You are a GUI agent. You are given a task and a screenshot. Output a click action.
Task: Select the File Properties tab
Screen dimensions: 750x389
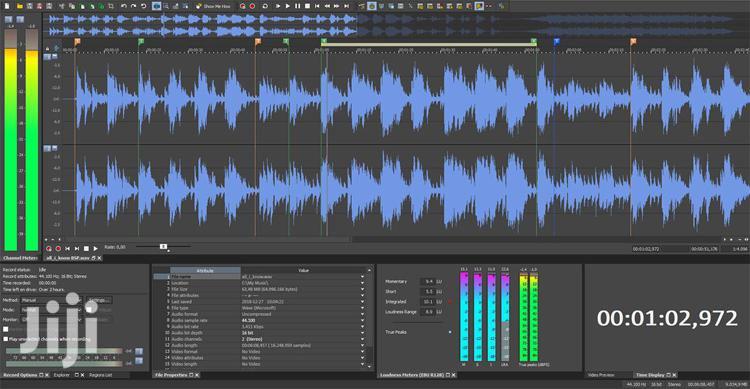point(171,375)
